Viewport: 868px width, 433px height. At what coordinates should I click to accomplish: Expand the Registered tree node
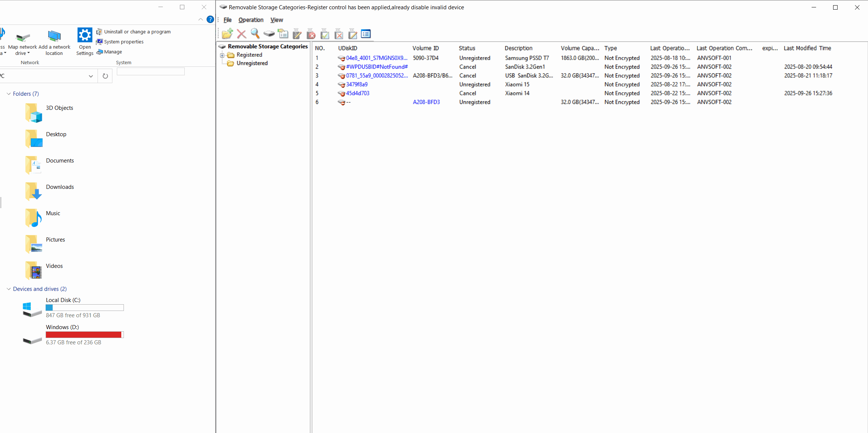[x=222, y=55]
